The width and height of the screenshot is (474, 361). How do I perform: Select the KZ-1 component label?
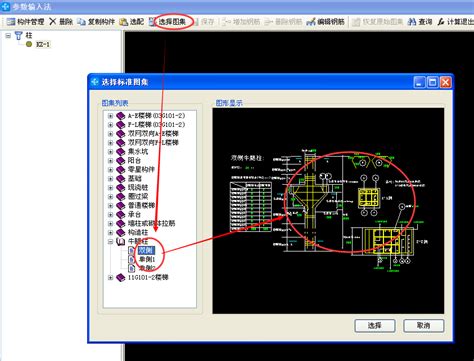pos(43,44)
